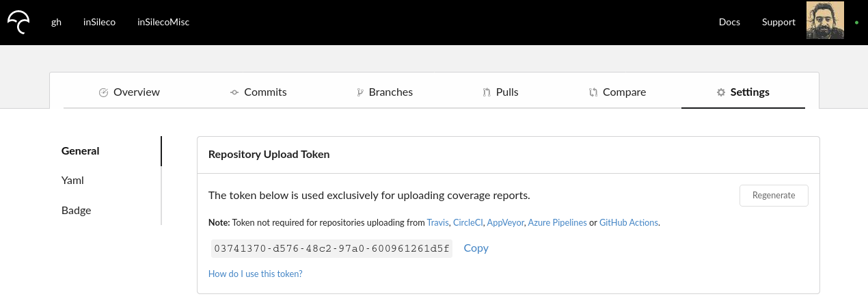Open the user avatar profile picture

[x=825, y=21]
